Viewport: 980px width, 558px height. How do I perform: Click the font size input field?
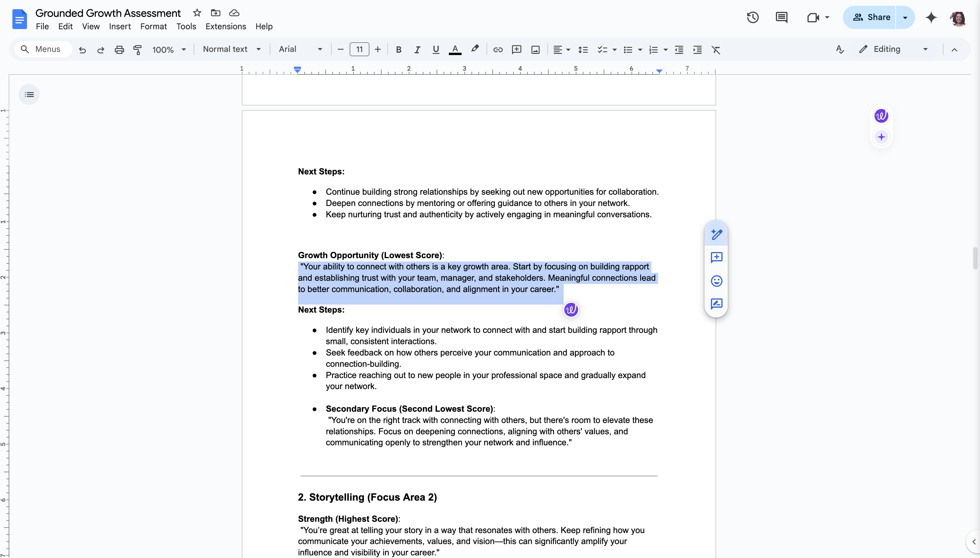tap(359, 49)
